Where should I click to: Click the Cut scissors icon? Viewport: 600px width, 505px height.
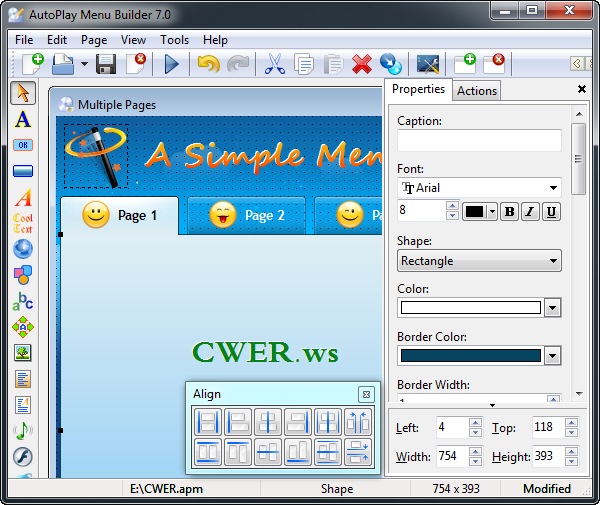[x=274, y=65]
